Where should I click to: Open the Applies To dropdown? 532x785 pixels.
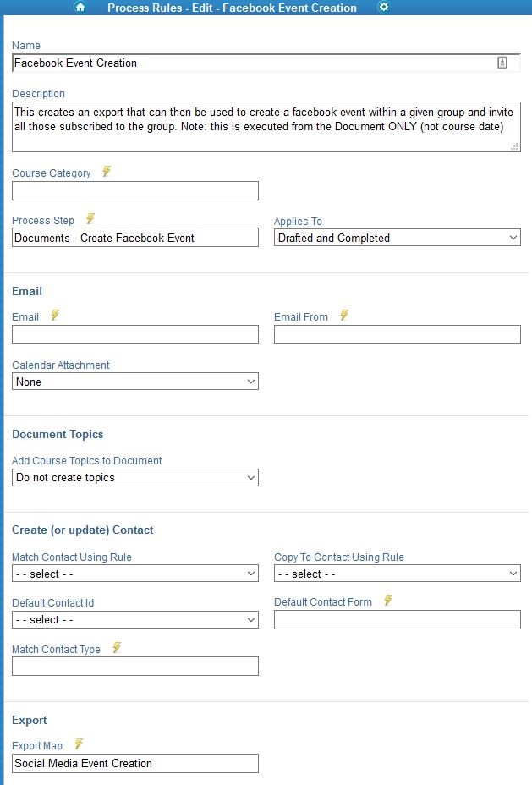point(398,238)
